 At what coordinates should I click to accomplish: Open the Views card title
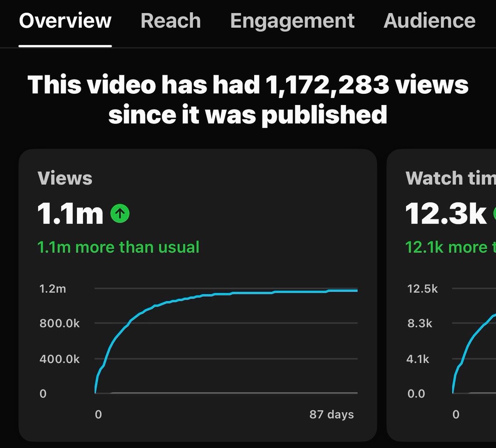point(65,178)
